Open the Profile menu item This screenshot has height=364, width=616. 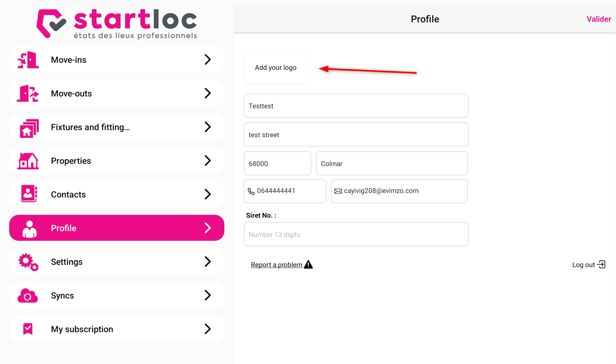pyautogui.click(x=117, y=228)
